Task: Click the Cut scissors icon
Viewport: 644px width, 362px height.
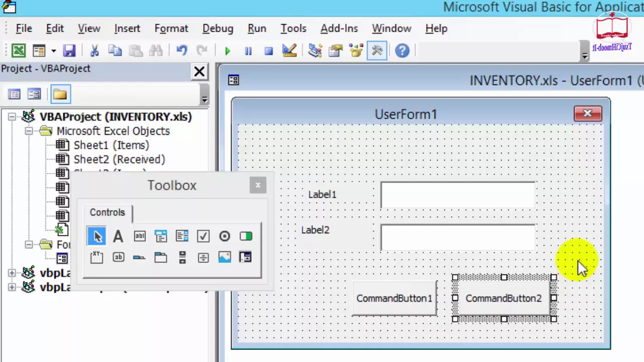Action: [94, 51]
